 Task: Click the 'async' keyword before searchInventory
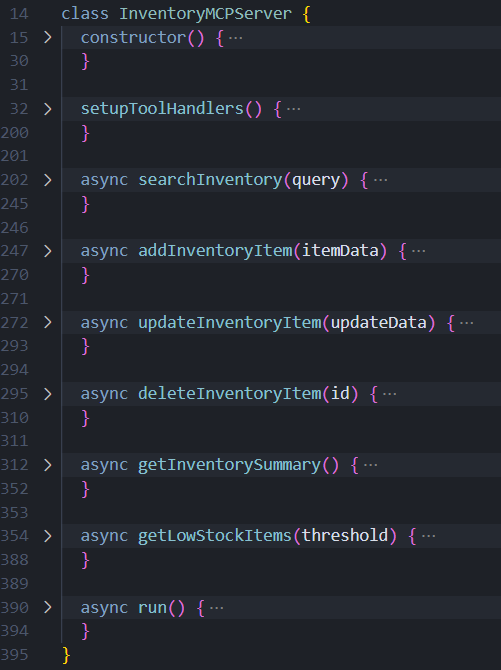[104, 180]
